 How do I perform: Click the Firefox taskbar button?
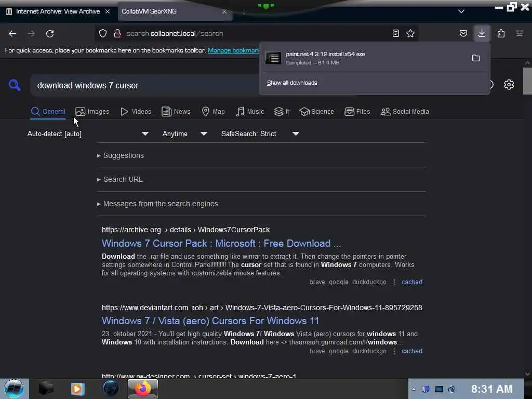[x=143, y=389]
